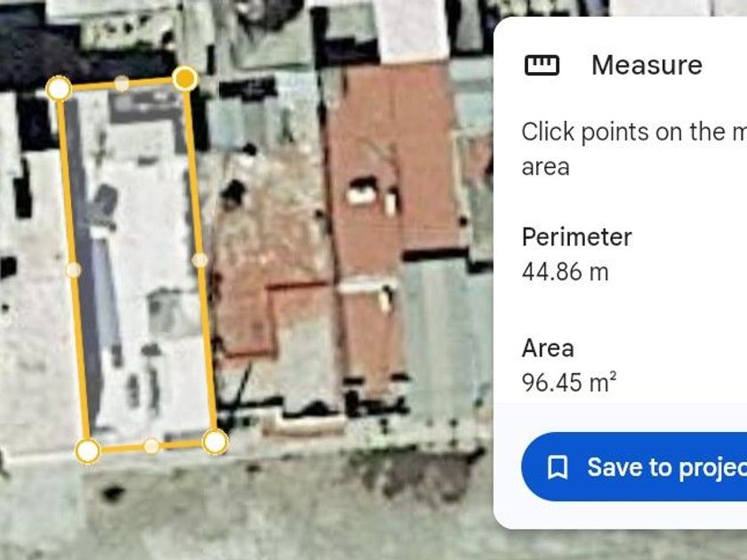Select the 44.86 m perimeter value
Image resolution: width=747 pixels, height=560 pixels.
tap(565, 272)
